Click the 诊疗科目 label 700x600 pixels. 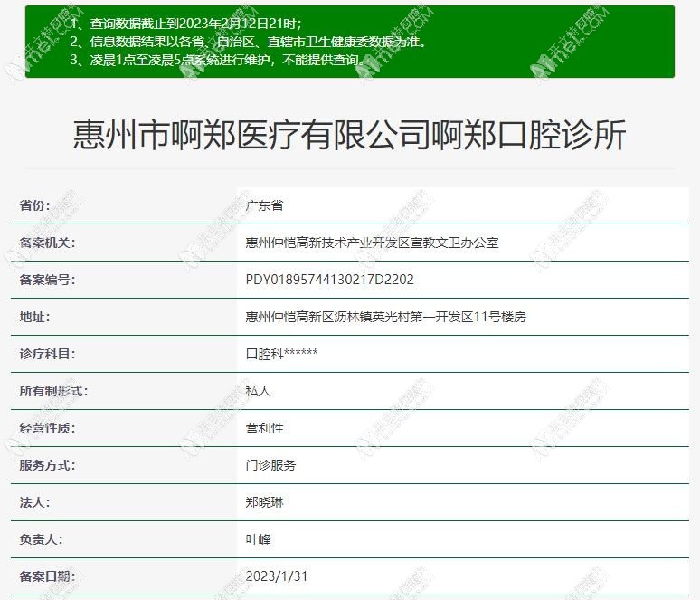[47, 354]
